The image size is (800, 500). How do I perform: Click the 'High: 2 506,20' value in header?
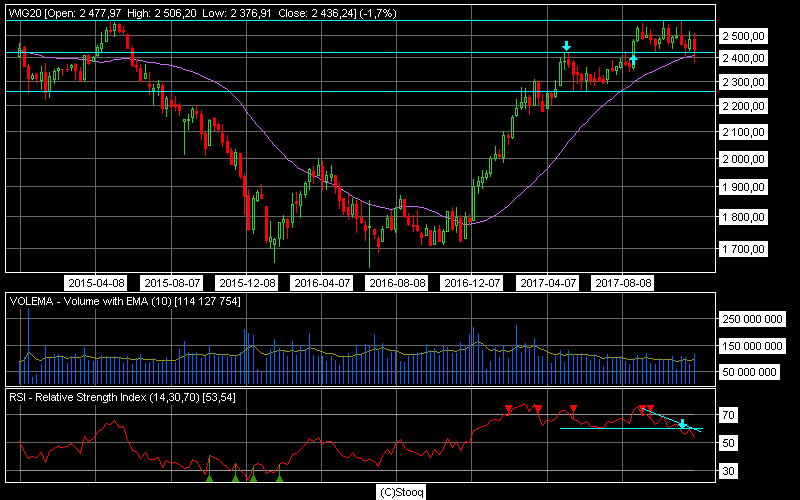click(x=162, y=13)
